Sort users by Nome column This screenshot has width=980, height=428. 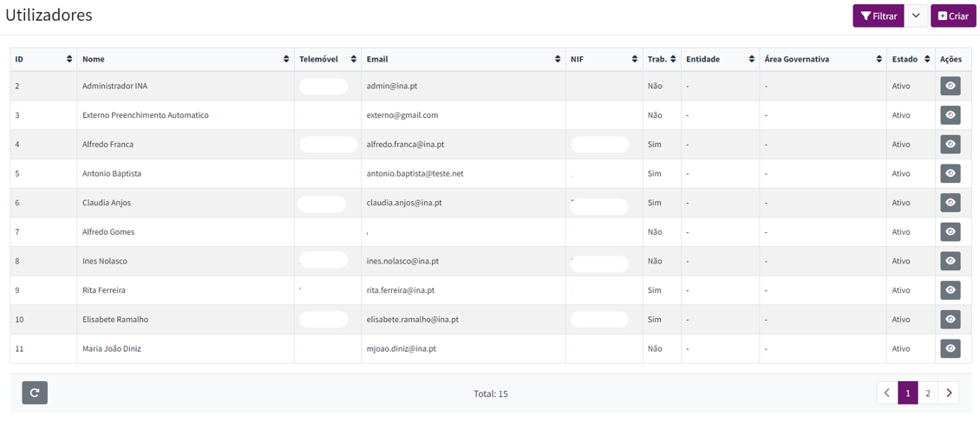(287, 60)
